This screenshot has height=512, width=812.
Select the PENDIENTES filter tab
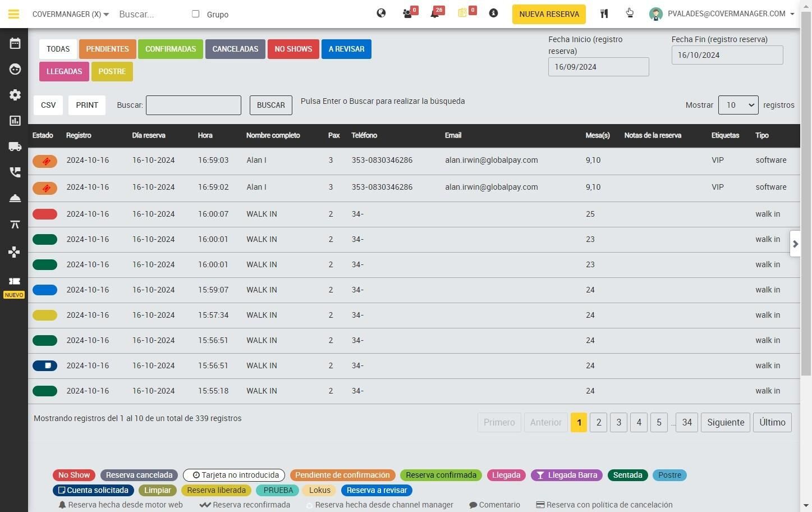(107, 49)
